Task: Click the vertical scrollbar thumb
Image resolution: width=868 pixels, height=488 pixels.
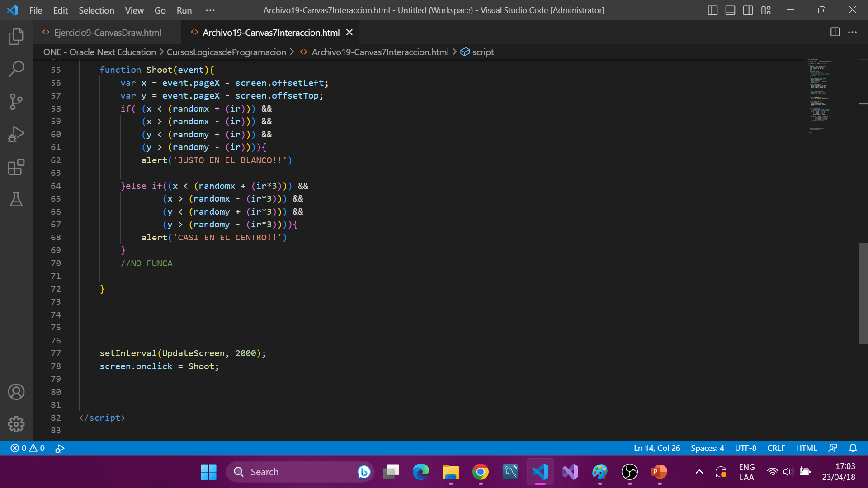Action: pos(863,293)
